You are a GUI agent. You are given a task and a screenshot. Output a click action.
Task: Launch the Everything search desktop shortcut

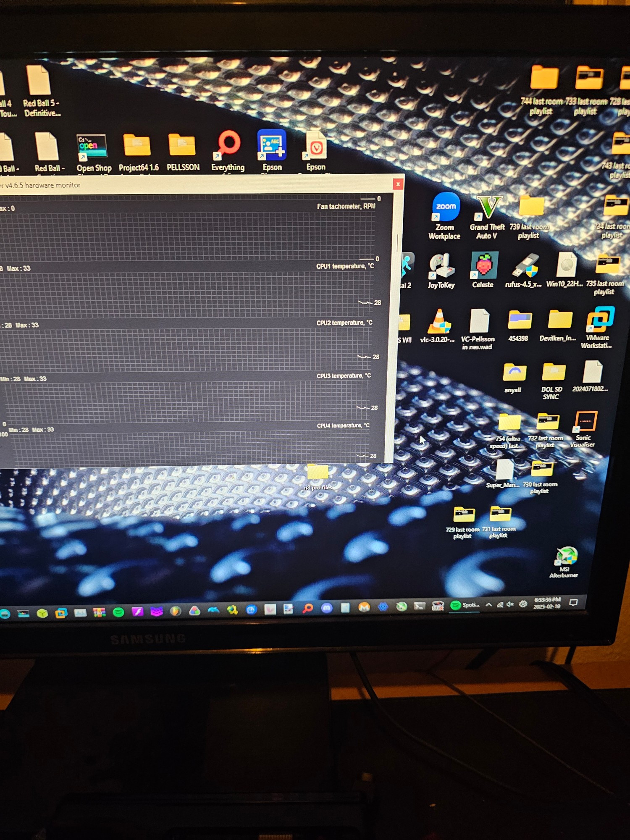(228, 151)
